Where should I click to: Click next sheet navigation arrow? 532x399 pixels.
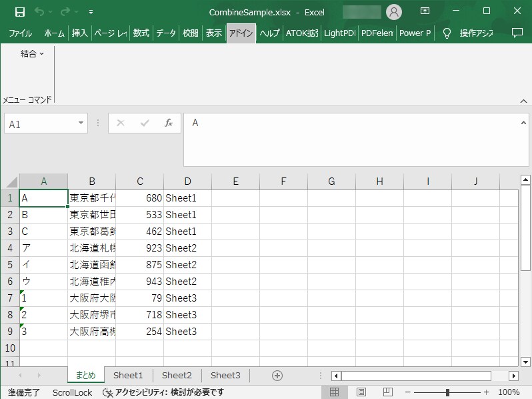(x=39, y=375)
